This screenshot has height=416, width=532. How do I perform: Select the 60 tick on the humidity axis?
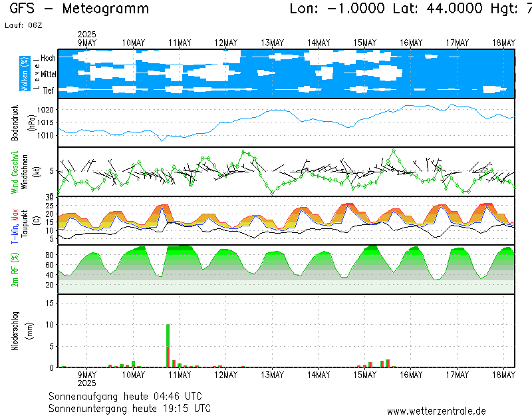(x=49, y=265)
